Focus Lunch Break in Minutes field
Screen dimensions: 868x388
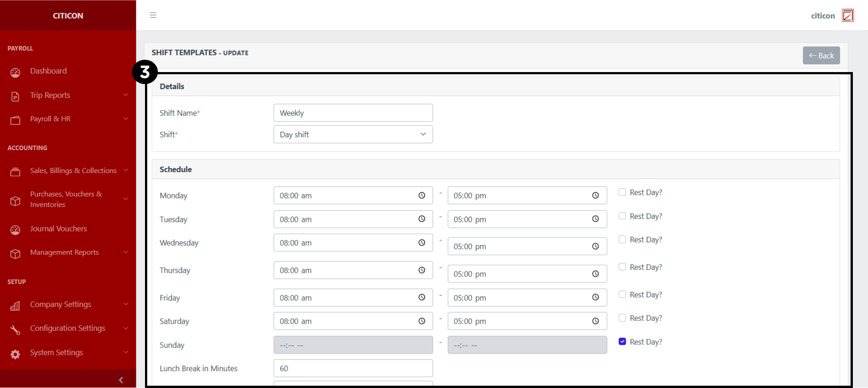click(353, 368)
